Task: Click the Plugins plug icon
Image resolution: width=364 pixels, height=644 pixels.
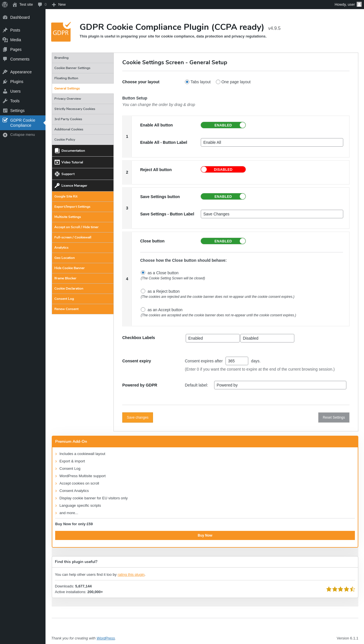Action: [x=5, y=82]
